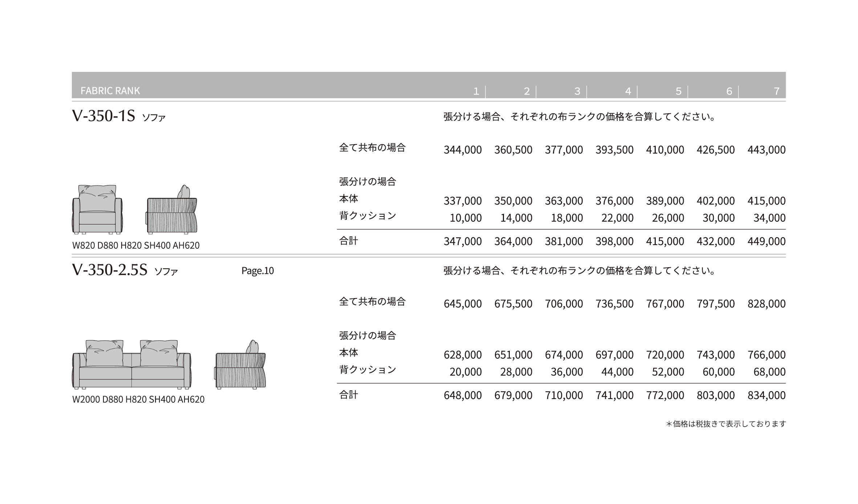Click 合計 total 834,000
Image resolution: width=858 pixels, height=504 pixels.
click(x=766, y=395)
